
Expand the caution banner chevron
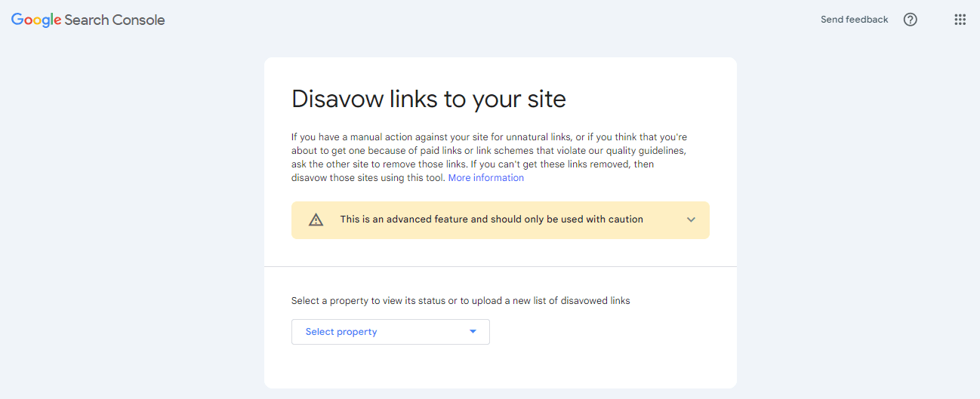point(691,219)
